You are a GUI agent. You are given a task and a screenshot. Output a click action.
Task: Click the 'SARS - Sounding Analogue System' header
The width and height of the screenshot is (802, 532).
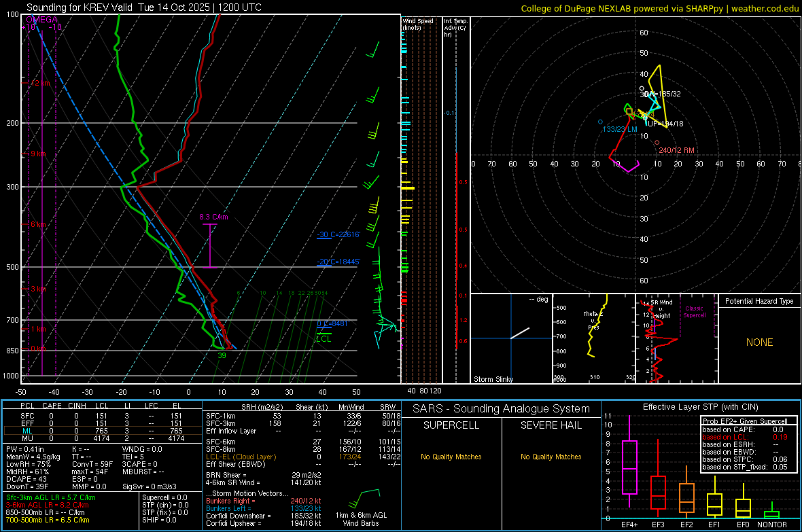[501, 409]
